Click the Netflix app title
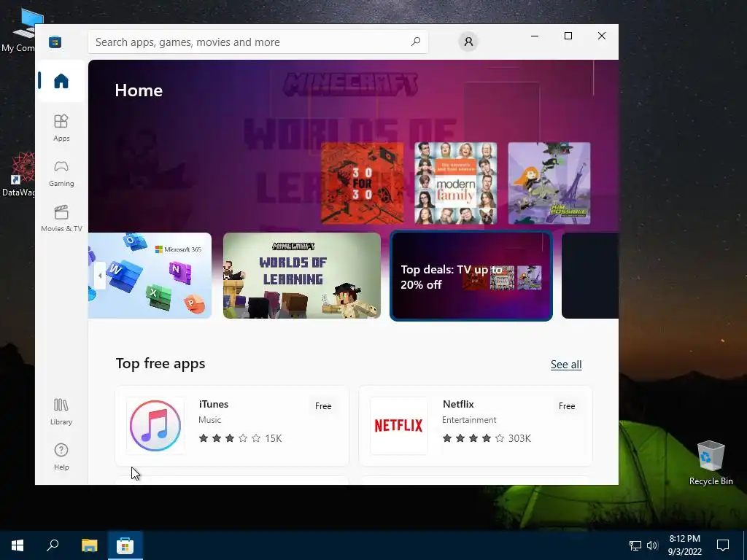 click(458, 404)
